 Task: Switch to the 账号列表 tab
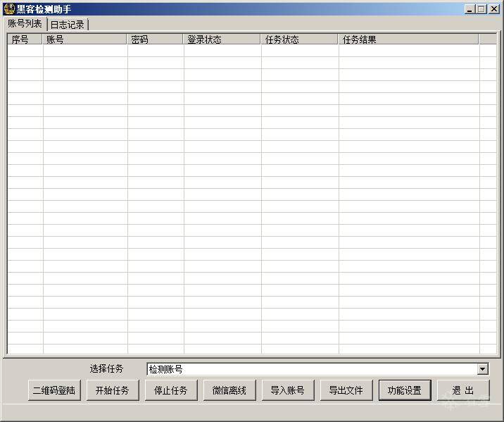(x=25, y=24)
